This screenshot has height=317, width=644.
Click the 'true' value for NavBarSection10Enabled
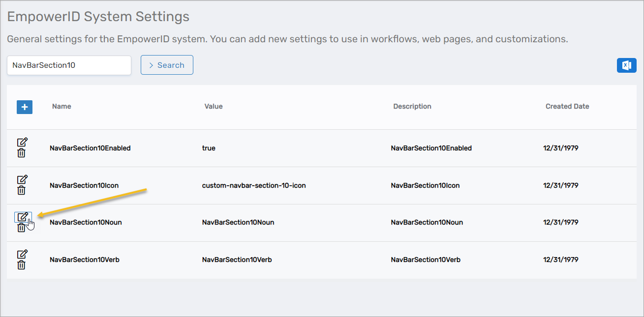click(209, 148)
